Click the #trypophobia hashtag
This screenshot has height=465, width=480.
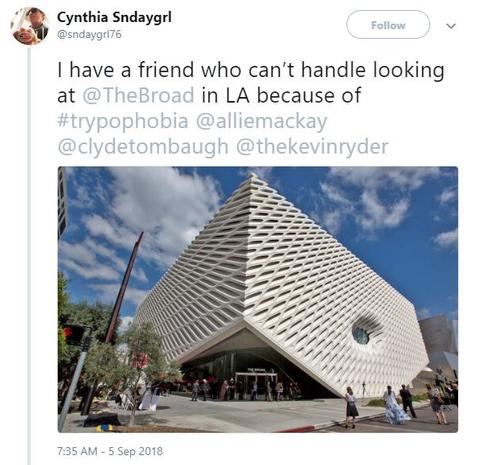123,121
